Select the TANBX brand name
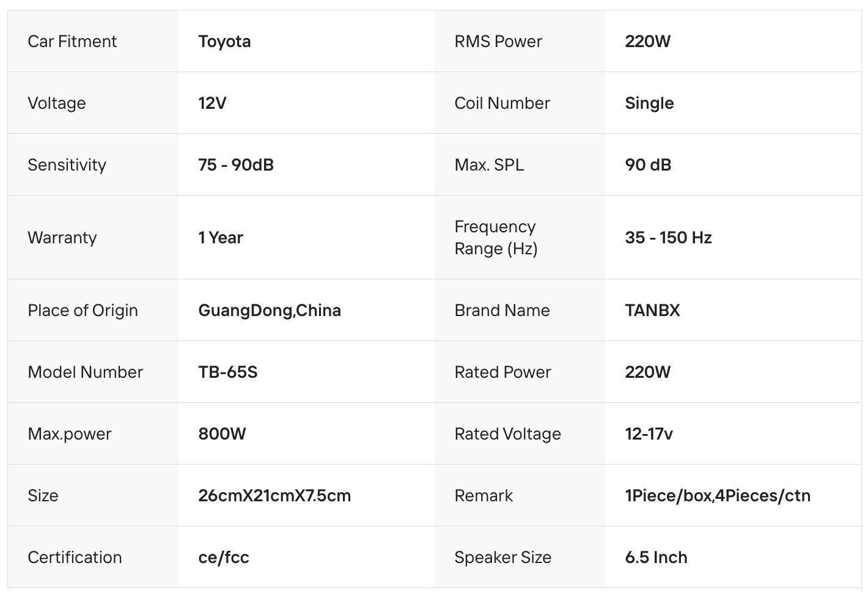868x593 pixels. point(652,311)
